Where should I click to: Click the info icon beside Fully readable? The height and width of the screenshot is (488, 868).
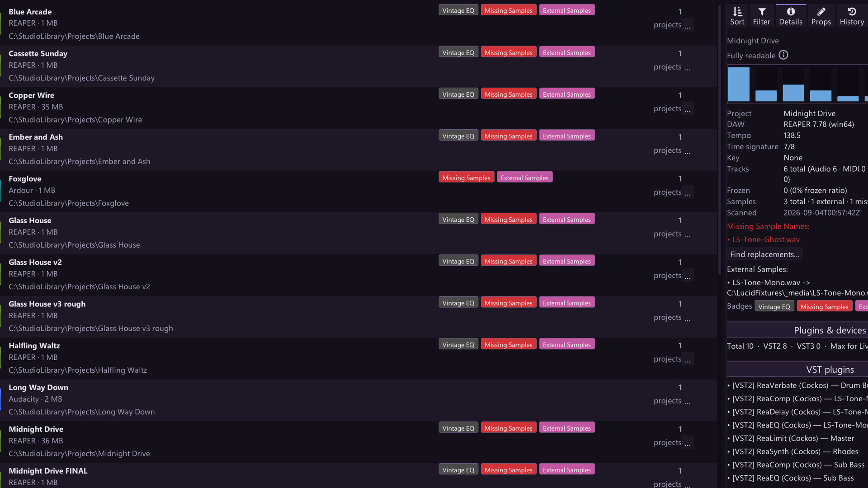[x=783, y=55]
